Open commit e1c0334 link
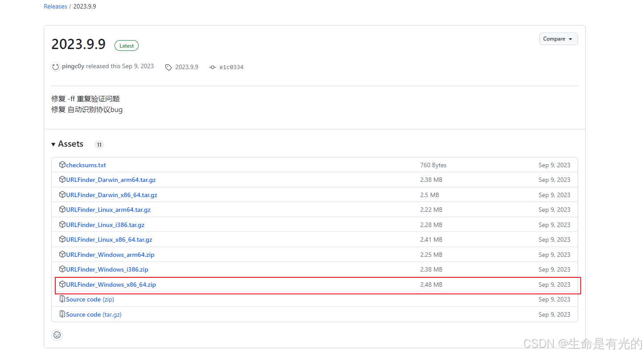644x355 pixels. tap(231, 67)
